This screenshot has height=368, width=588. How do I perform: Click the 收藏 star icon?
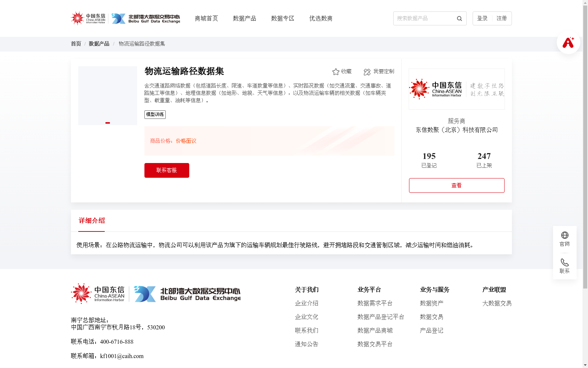(x=336, y=72)
